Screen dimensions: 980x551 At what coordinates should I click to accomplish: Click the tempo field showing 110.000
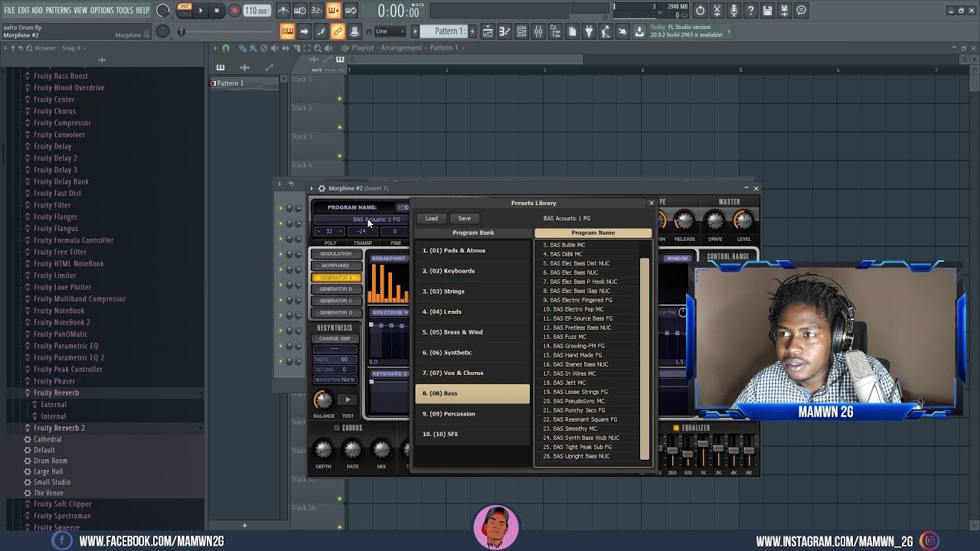pyautogui.click(x=257, y=11)
